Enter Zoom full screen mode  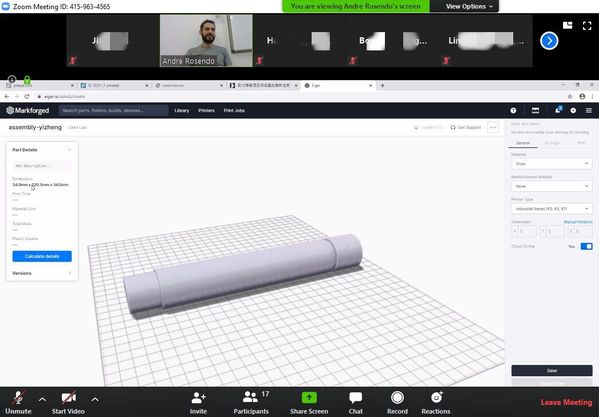point(587,26)
